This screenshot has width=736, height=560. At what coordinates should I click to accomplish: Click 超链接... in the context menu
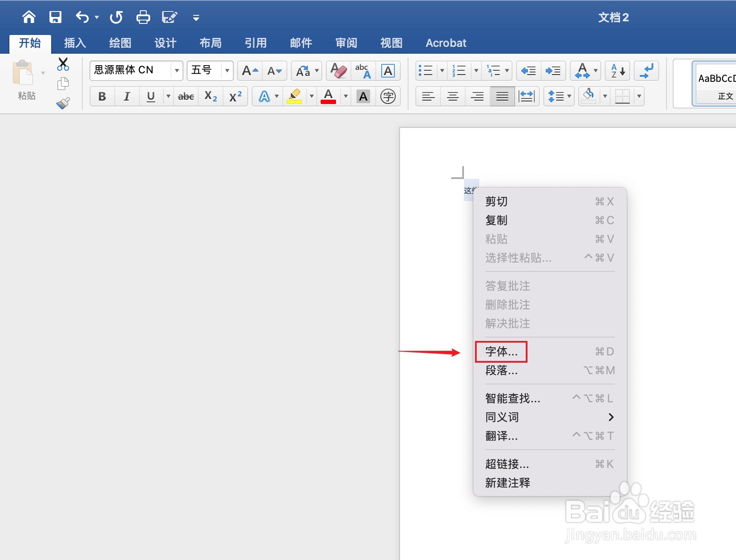click(550, 464)
